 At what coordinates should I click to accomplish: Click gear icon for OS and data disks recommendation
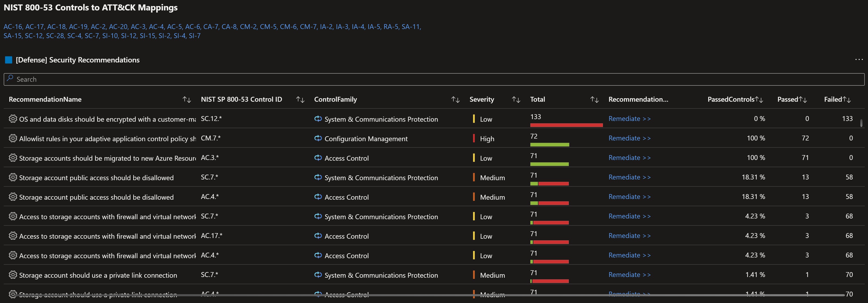(x=13, y=119)
